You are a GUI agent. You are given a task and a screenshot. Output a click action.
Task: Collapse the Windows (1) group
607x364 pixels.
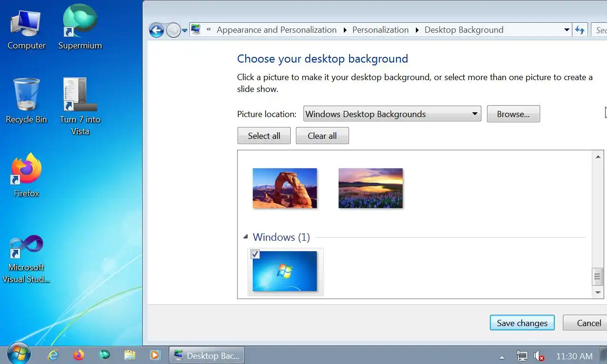click(245, 237)
